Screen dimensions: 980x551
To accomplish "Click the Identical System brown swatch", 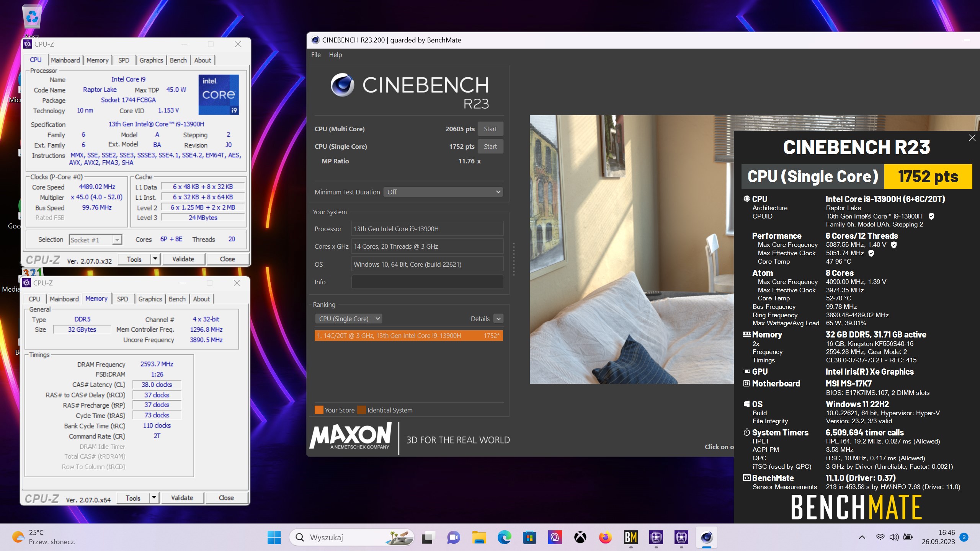I will 361,410.
